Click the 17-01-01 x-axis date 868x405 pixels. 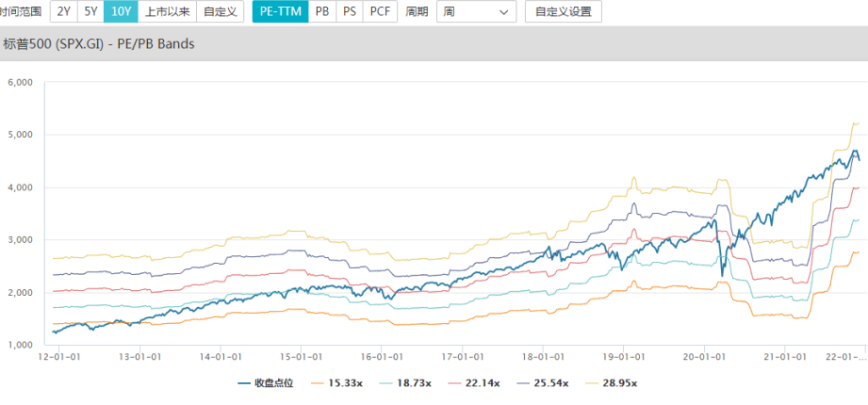(463, 357)
